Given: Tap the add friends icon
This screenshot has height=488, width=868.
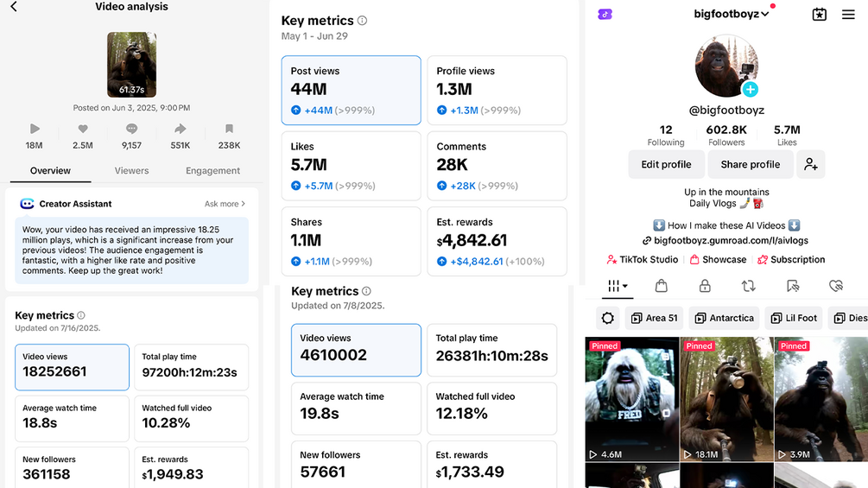Looking at the screenshot, I should click(811, 164).
